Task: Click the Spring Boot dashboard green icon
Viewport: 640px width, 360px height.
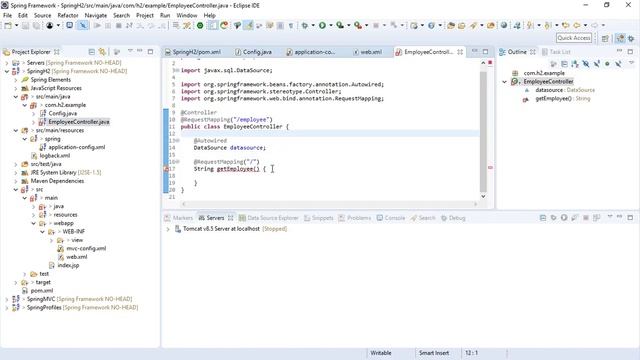Action: pyautogui.click(x=200, y=25)
